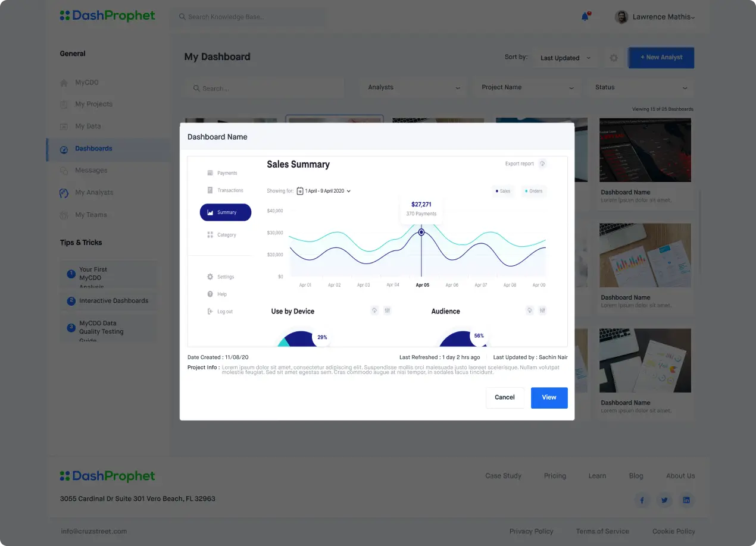Click the Search Knowledge Base field
Screen dimensions: 756x546
(250, 17)
